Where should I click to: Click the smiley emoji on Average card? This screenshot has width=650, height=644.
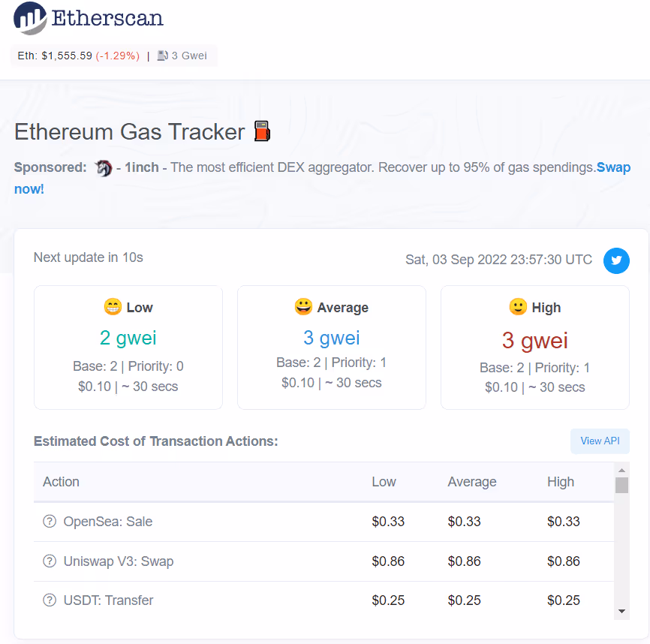[303, 307]
